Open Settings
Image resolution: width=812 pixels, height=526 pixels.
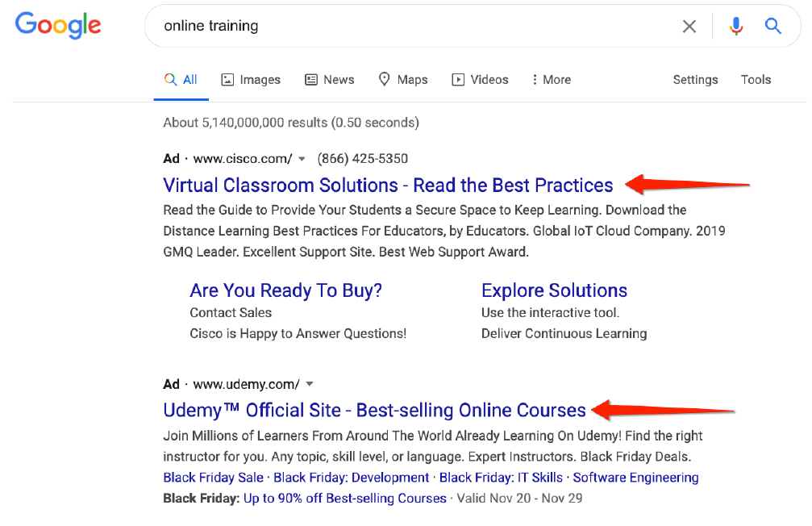tap(695, 80)
